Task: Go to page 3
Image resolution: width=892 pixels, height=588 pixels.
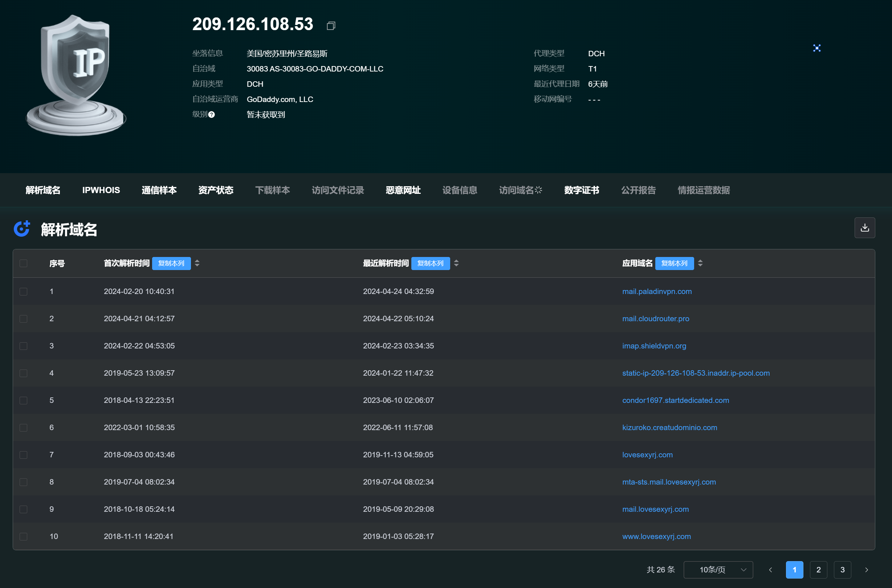Action: click(x=843, y=569)
